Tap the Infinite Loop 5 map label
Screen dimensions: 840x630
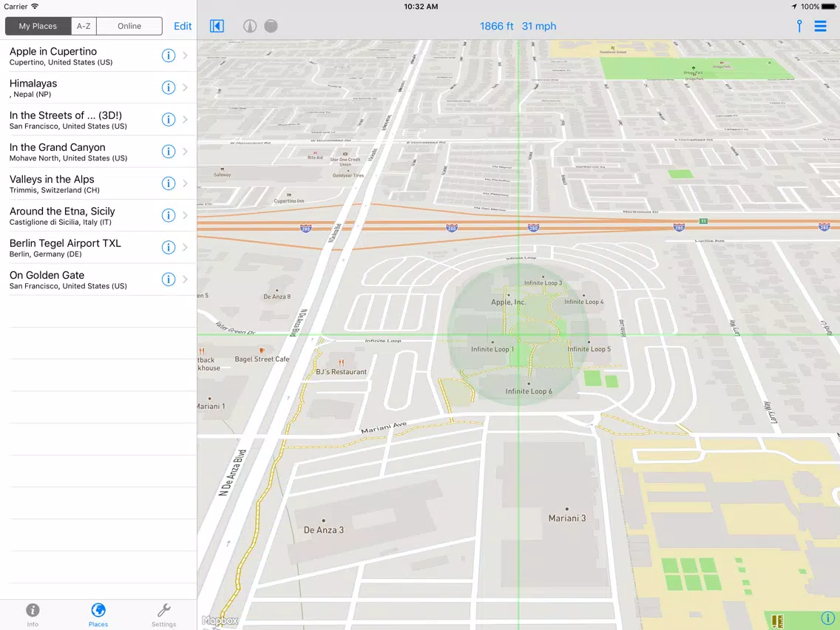(x=589, y=349)
